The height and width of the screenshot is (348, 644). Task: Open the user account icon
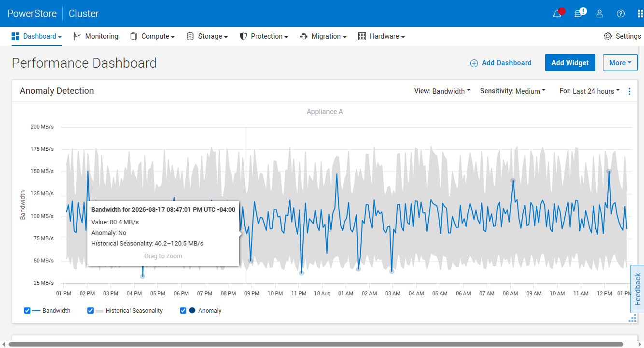click(600, 14)
